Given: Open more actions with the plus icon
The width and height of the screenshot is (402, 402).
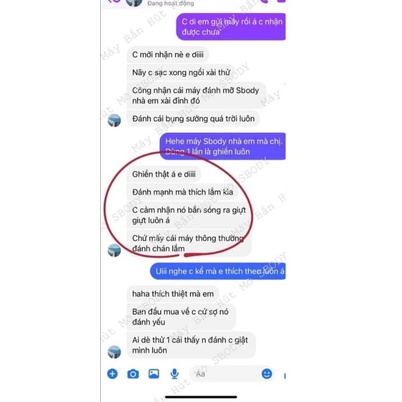Looking at the screenshot, I should (112, 374).
